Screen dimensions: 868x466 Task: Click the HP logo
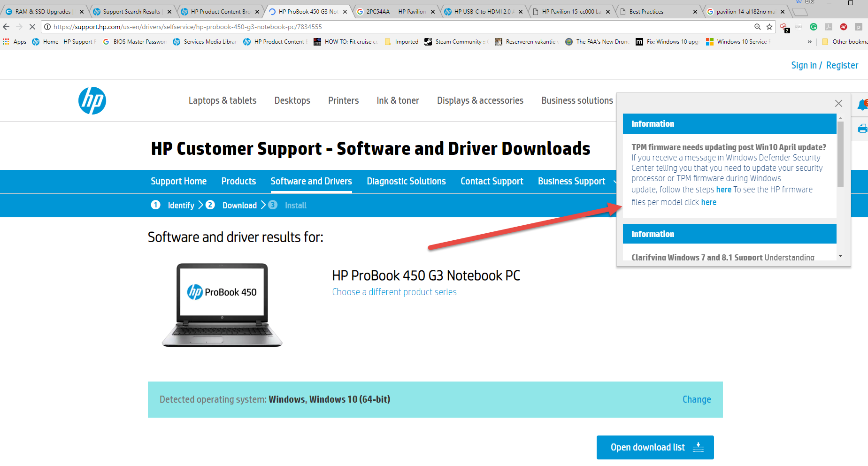point(92,100)
